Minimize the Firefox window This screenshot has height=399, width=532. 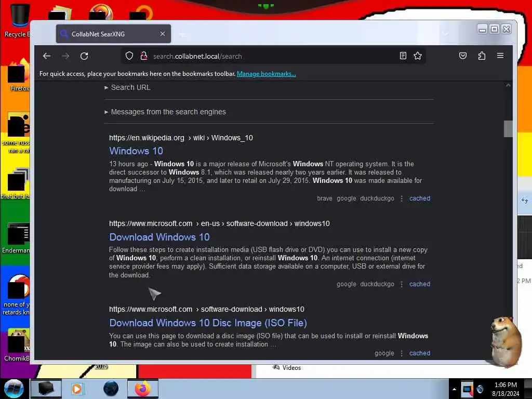(482, 30)
